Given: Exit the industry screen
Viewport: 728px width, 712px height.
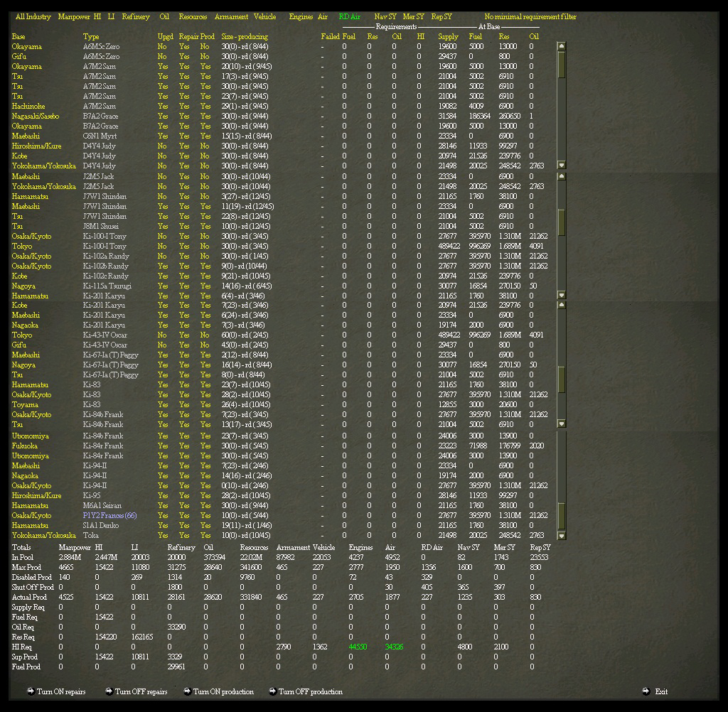Looking at the screenshot, I should pos(655,691).
